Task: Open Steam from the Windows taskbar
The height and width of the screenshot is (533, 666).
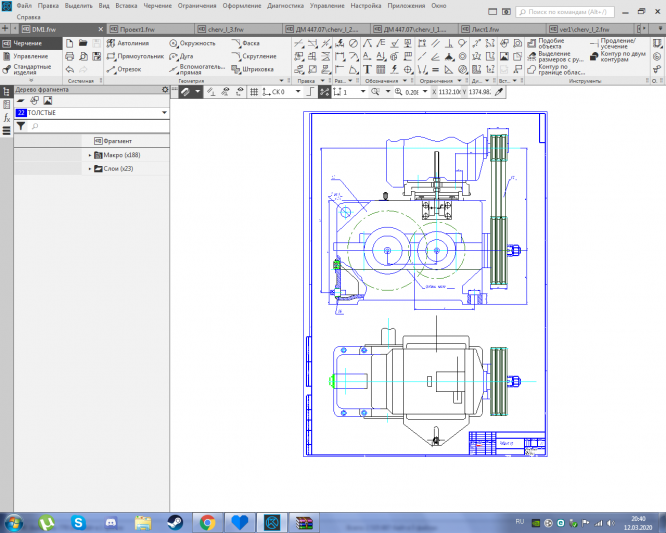Action: point(176,522)
